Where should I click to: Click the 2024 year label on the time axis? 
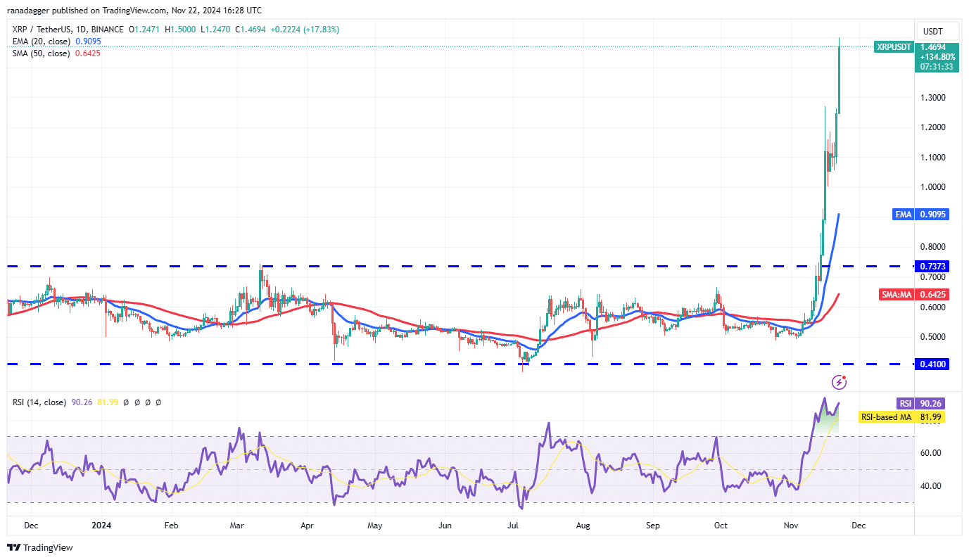pyautogui.click(x=101, y=526)
